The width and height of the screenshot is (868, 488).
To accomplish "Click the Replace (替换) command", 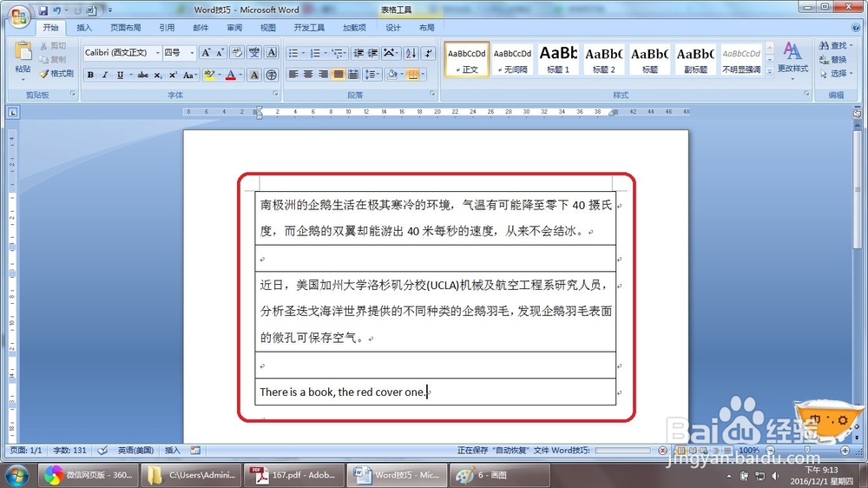I will [x=833, y=59].
